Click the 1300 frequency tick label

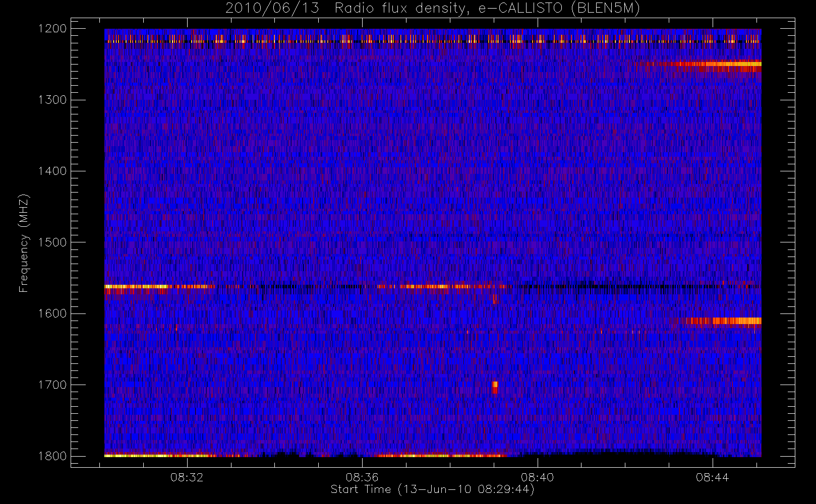(52, 100)
